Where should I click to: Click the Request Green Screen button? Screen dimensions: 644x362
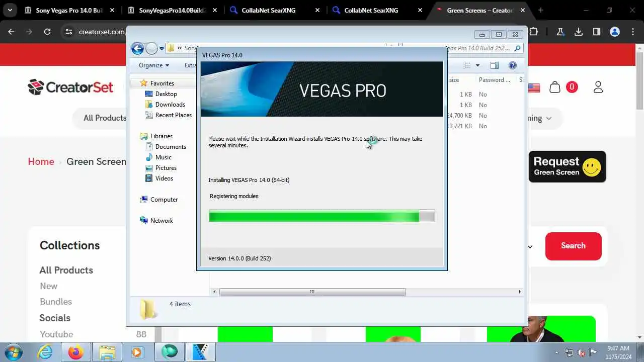[567, 166]
